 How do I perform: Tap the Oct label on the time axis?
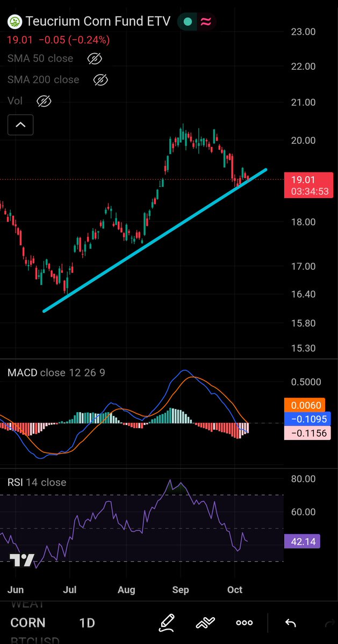[x=235, y=589]
